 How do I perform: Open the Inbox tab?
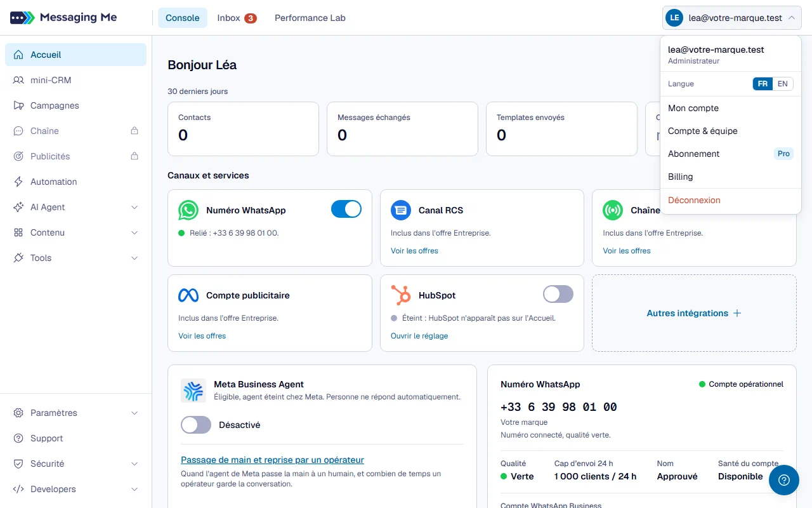click(237, 18)
